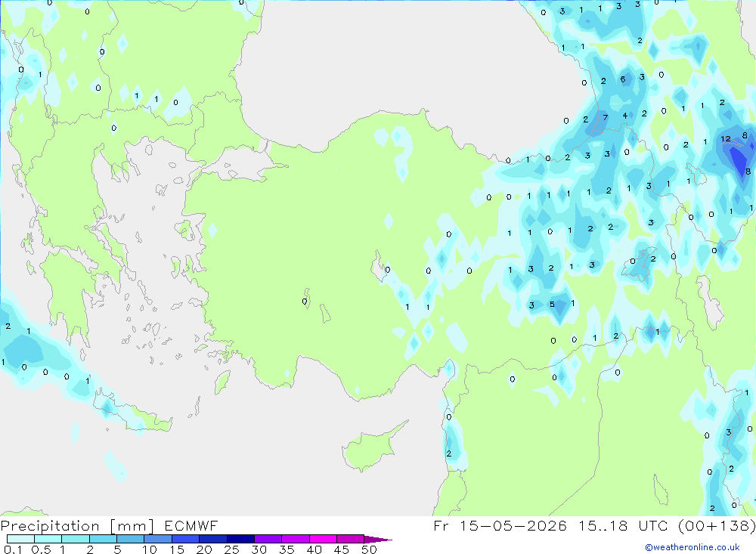Click the 20 legend scale label

pos(204,549)
